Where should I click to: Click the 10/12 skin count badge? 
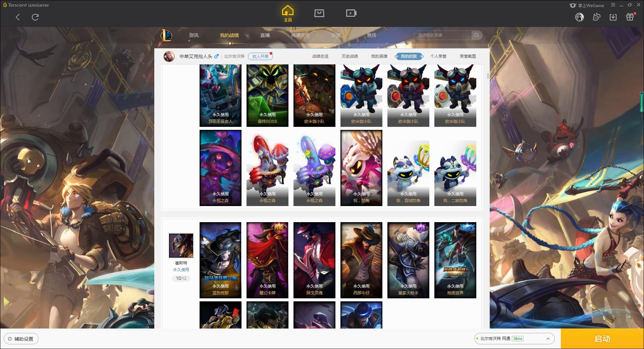tap(181, 279)
